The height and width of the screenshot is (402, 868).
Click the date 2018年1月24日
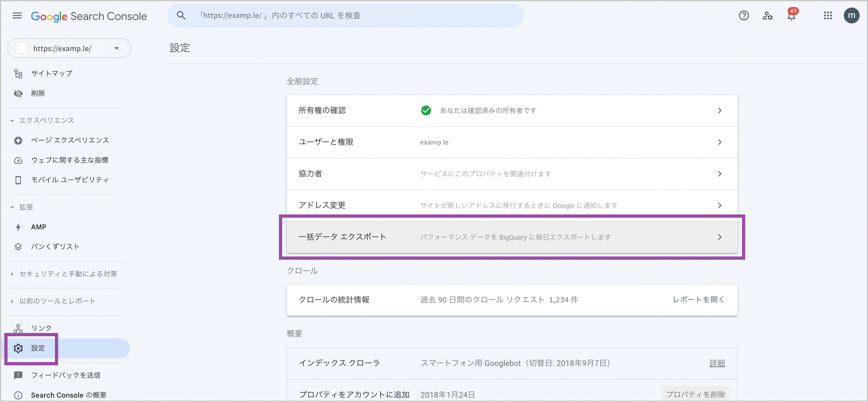tap(448, 395)
